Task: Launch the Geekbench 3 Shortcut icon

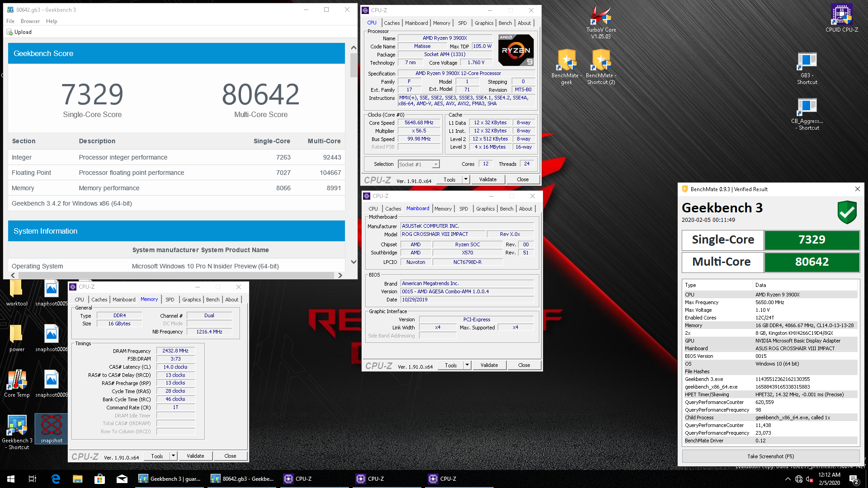Action: coord(17,432)
